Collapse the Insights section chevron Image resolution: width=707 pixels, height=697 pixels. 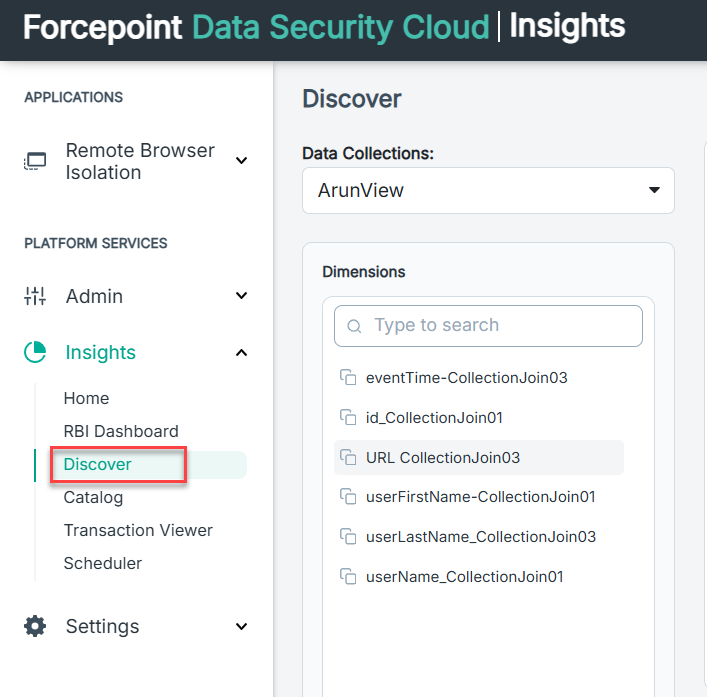point(242,353)
